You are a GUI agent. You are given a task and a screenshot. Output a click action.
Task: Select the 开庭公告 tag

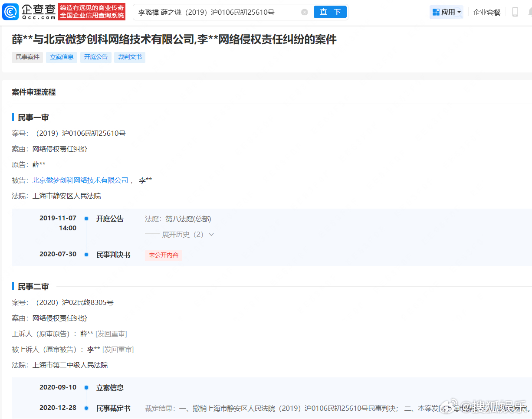tap(96, 57)
